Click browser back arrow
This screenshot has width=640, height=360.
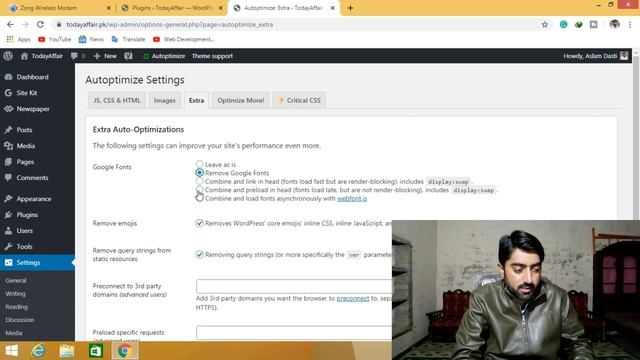pyautogui.click(x=10, y=24)
